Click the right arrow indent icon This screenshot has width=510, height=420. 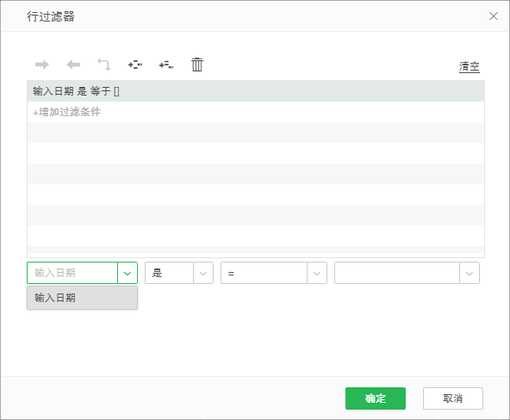pos(42,65)
